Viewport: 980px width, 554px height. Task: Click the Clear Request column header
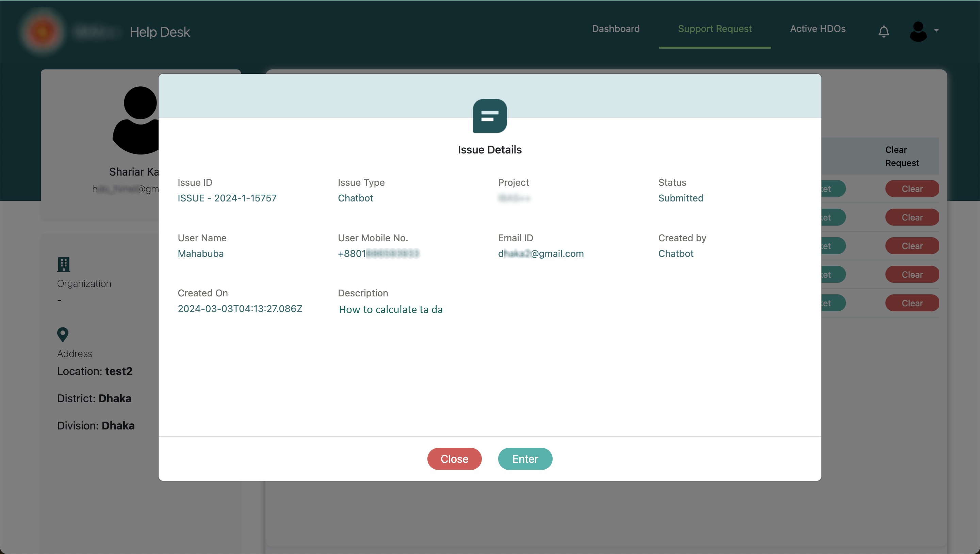[902, 157]
